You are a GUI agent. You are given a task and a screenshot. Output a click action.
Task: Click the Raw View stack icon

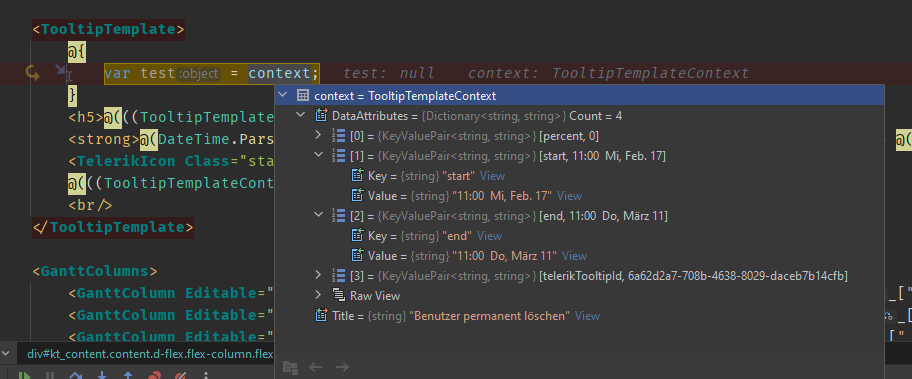click(338, 295)
